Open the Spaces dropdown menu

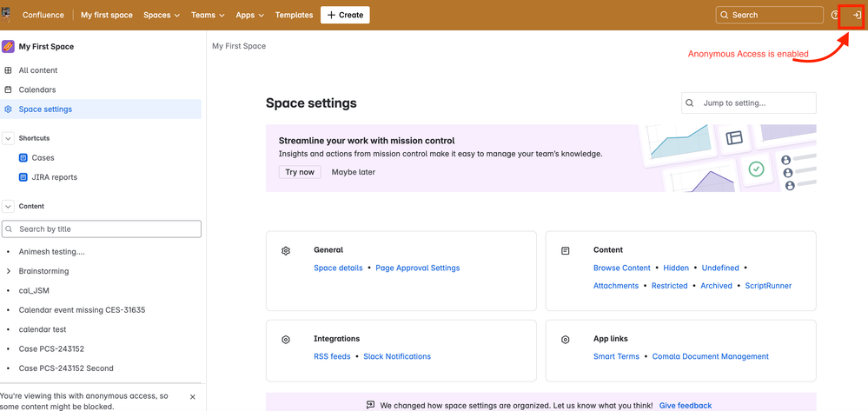point(162,15)
